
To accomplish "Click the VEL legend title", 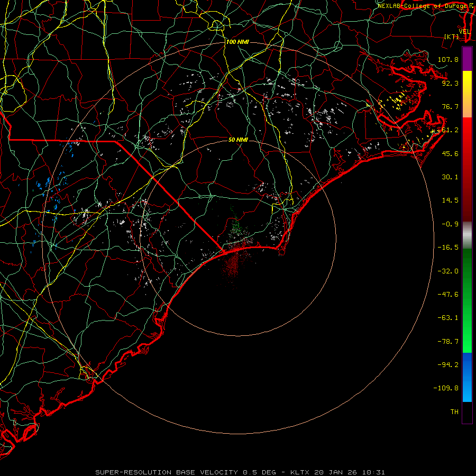I will tap(464, 32).
